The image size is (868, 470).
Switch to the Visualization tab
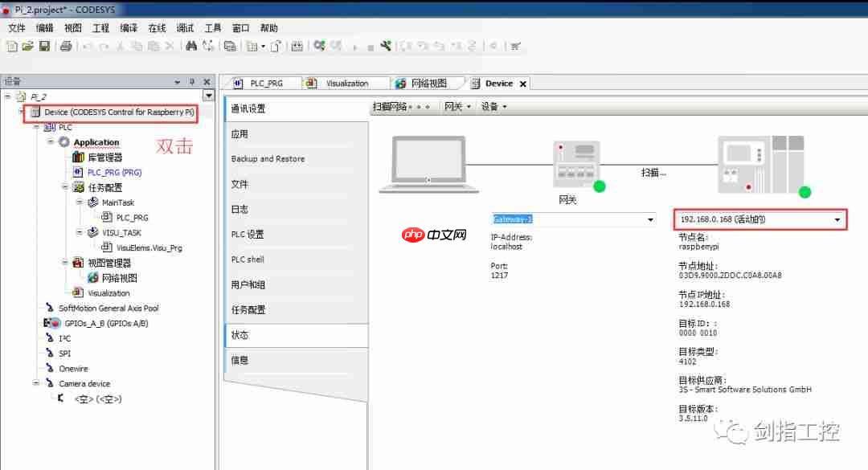[x=349, y=82]
